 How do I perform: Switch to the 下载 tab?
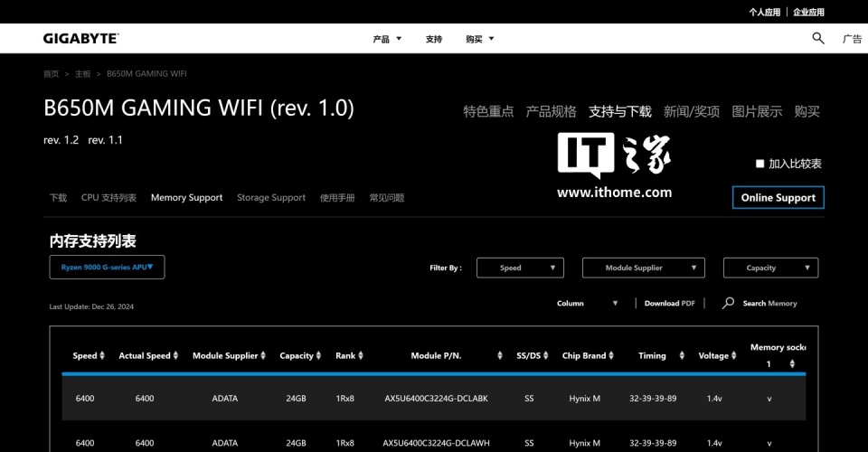click(x=58, y=197)
